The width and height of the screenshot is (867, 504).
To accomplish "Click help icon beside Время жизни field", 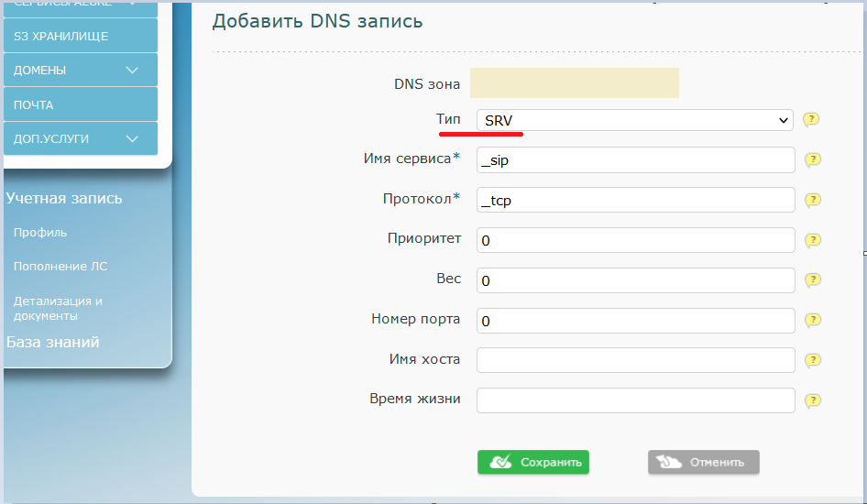I will pyautogui.click(x=812, y=401).
